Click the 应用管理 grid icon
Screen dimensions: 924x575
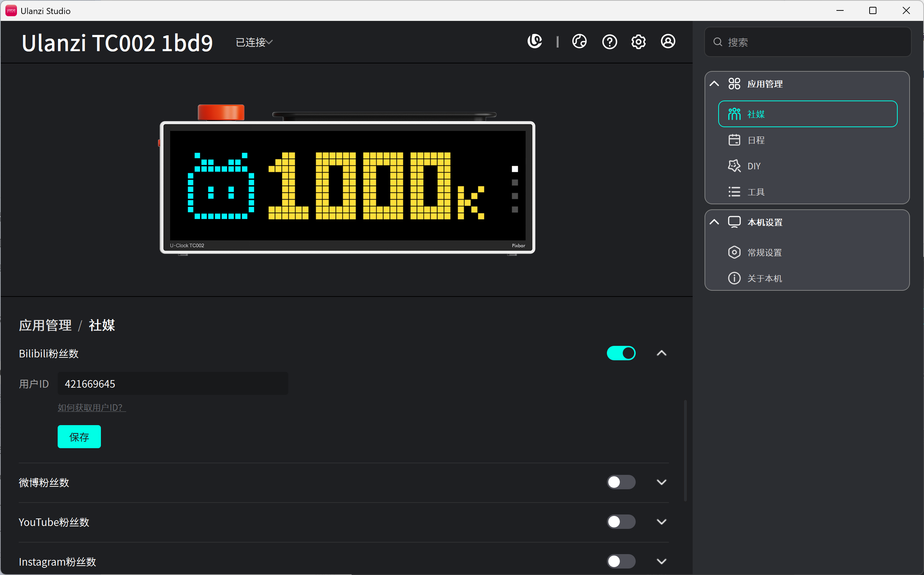tap(734, 84)
